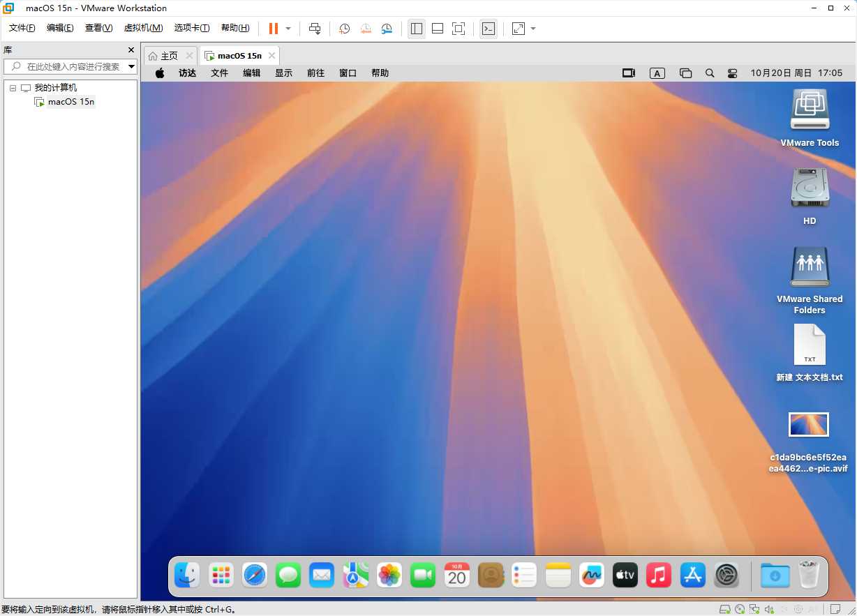Open the 虚拟机(M) menu

(143, 28)
